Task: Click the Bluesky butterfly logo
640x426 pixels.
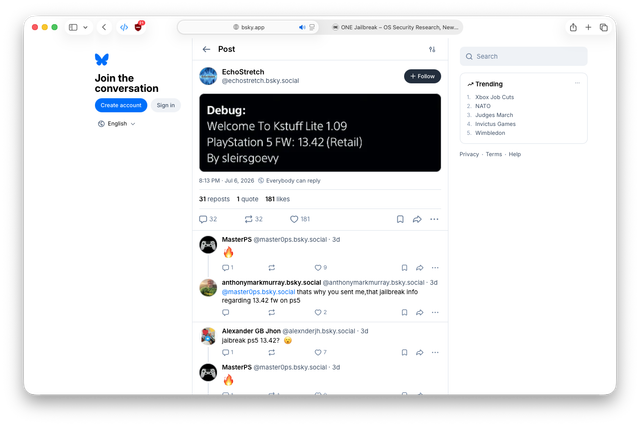Action: point(102,60)
